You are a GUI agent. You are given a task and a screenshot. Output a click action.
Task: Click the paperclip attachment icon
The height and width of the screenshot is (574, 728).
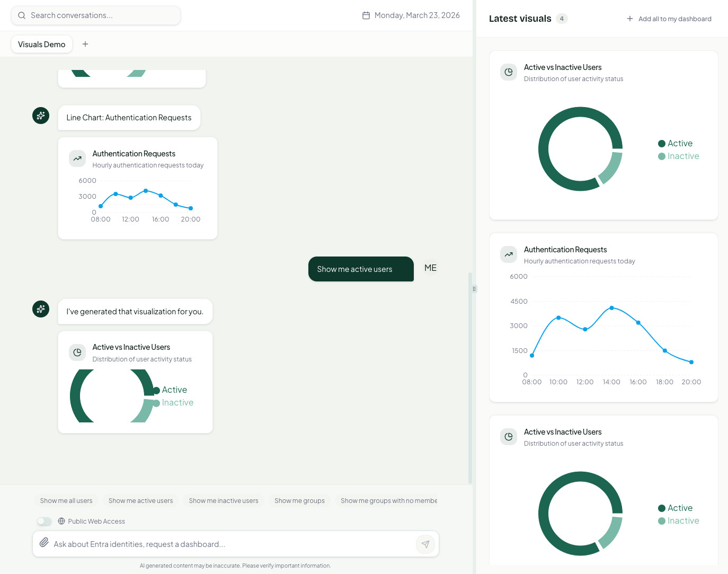click(45, 543)
